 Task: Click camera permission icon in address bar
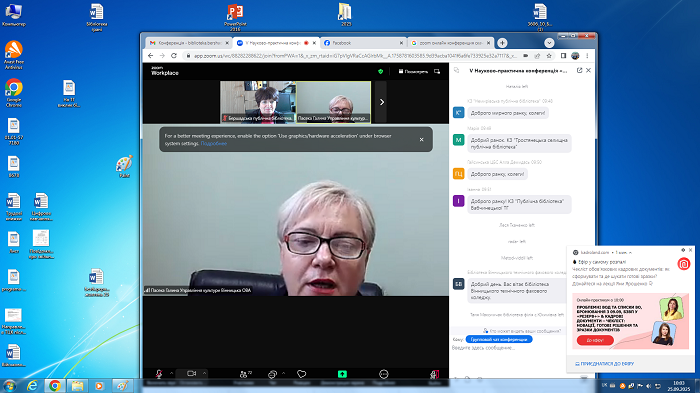click(526, 56)
